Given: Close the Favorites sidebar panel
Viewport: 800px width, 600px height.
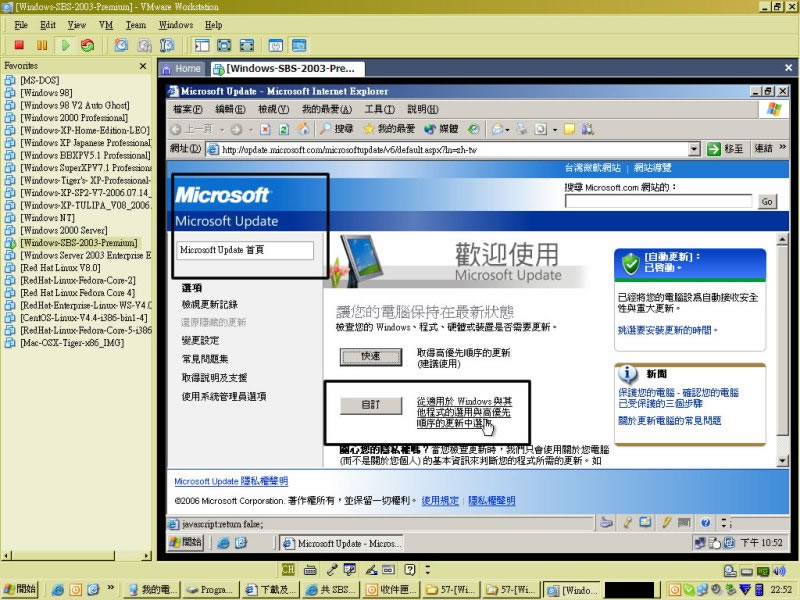Looking at the screenshot, I should click(143, 66).
